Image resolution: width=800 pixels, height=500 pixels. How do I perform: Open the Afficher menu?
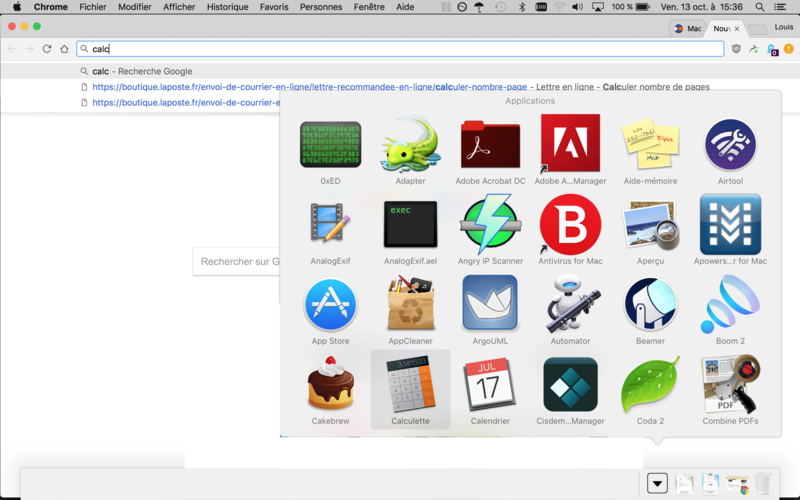(179, 7)
